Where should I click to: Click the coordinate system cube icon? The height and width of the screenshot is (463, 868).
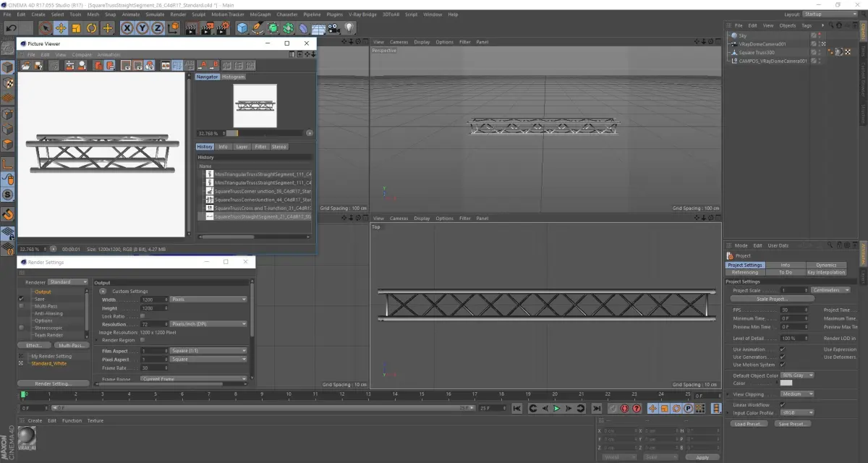[x=173, y=27]
